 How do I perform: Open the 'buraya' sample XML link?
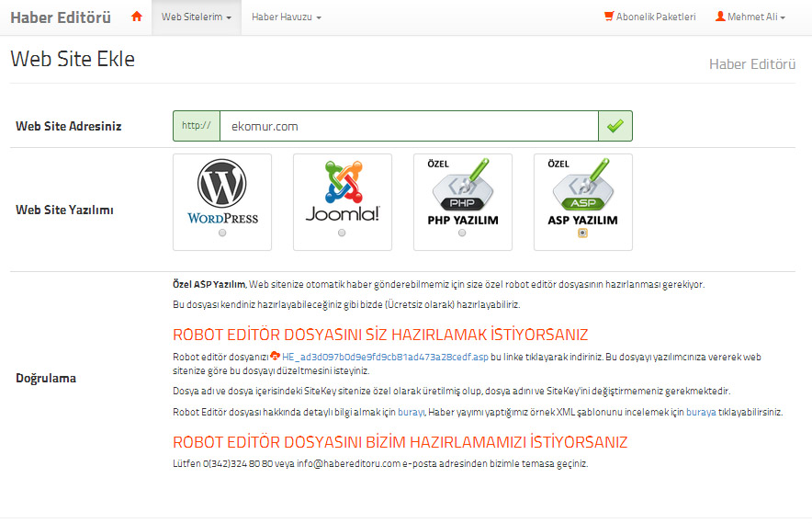tap(701, 412)
